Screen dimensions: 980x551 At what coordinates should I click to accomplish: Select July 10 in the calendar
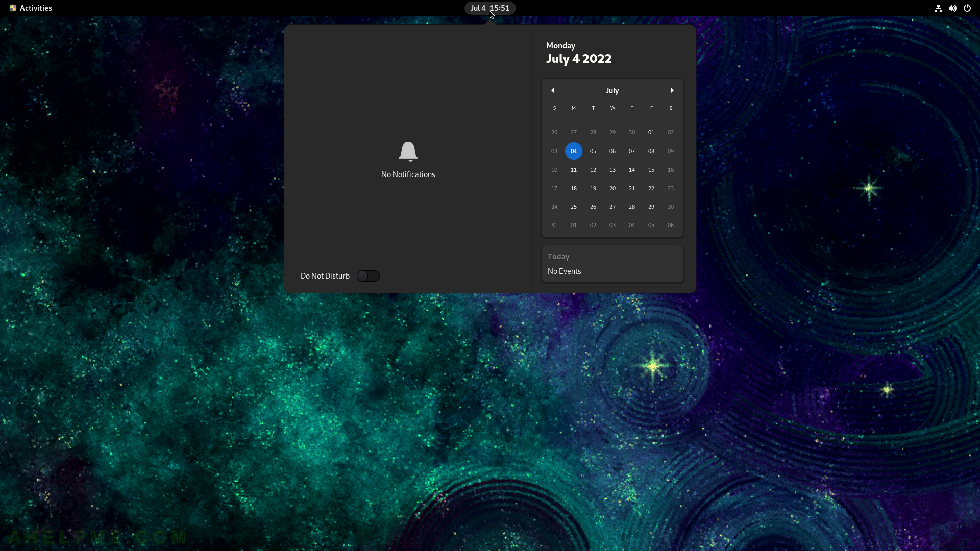554,170
